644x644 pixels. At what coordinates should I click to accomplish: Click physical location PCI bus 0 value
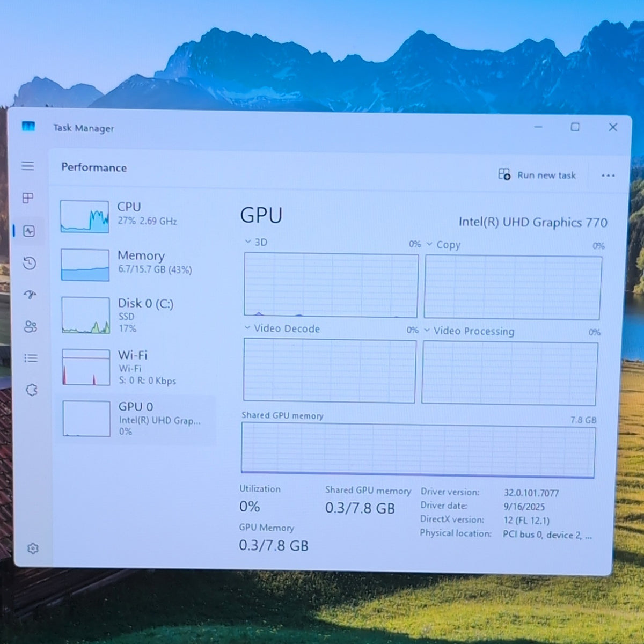[547, 535]
